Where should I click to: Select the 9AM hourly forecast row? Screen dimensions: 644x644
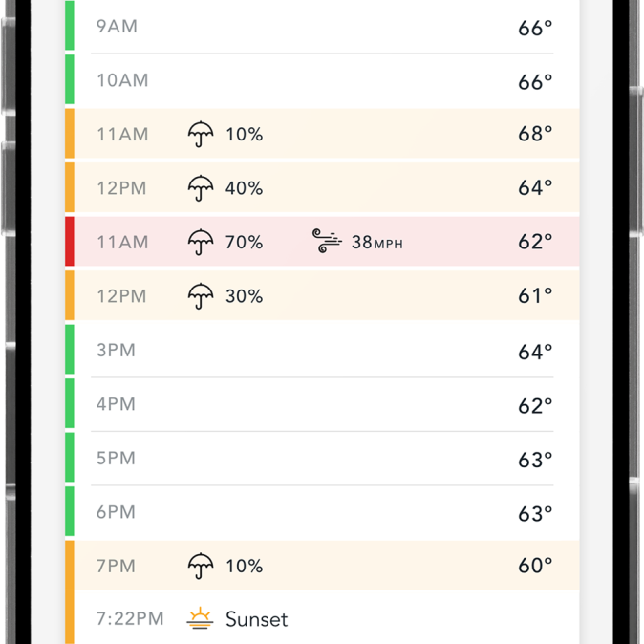tap(325, 27)
